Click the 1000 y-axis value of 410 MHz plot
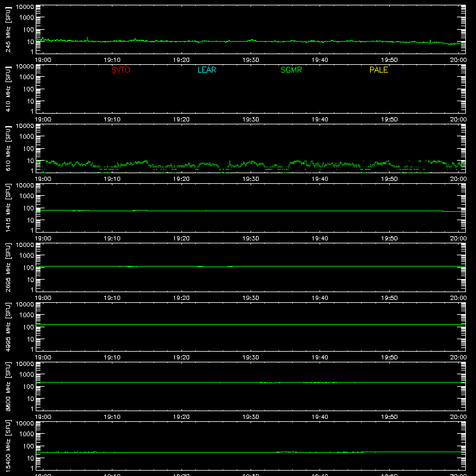Image resolution: width=476 pixels, height=476 pixels. click(x=27, y=77)
